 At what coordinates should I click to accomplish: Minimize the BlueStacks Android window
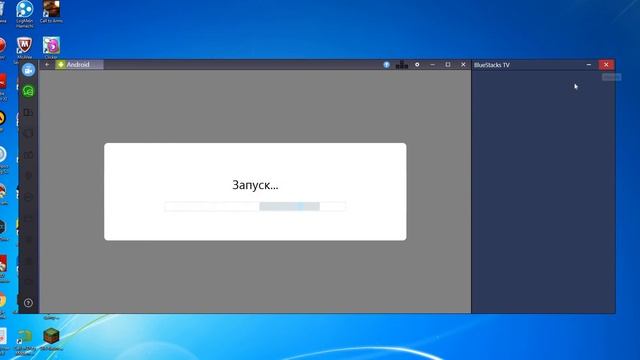pos(433,64)
